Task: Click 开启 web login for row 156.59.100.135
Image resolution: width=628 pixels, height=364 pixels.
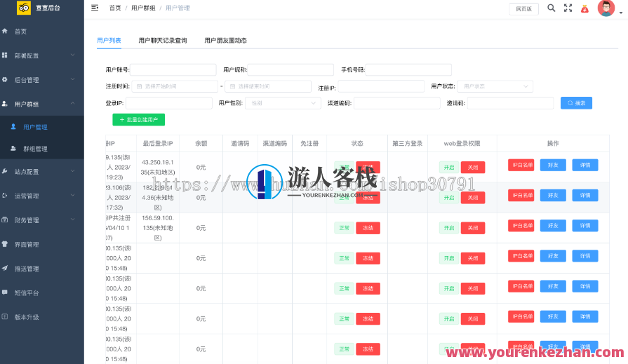Action: (x=449, y=228)
